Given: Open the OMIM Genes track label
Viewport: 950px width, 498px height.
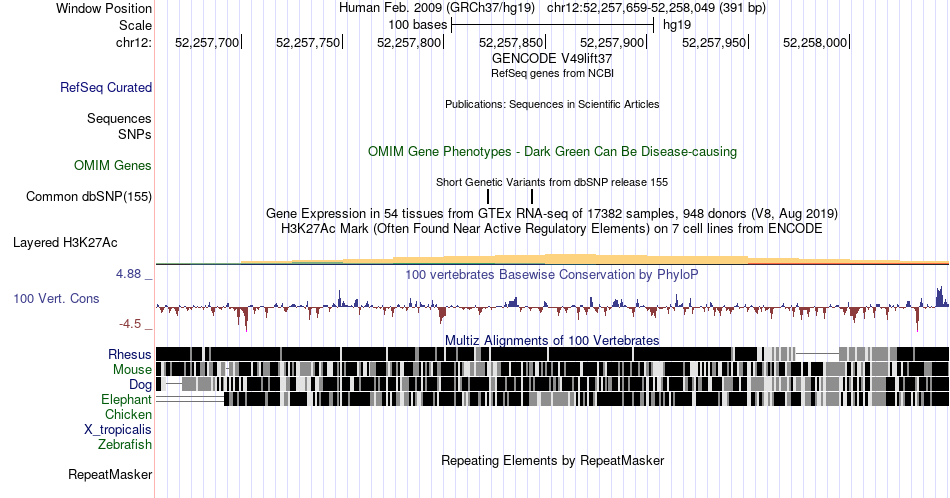Looking at the screenshot, I should point(113,165).
